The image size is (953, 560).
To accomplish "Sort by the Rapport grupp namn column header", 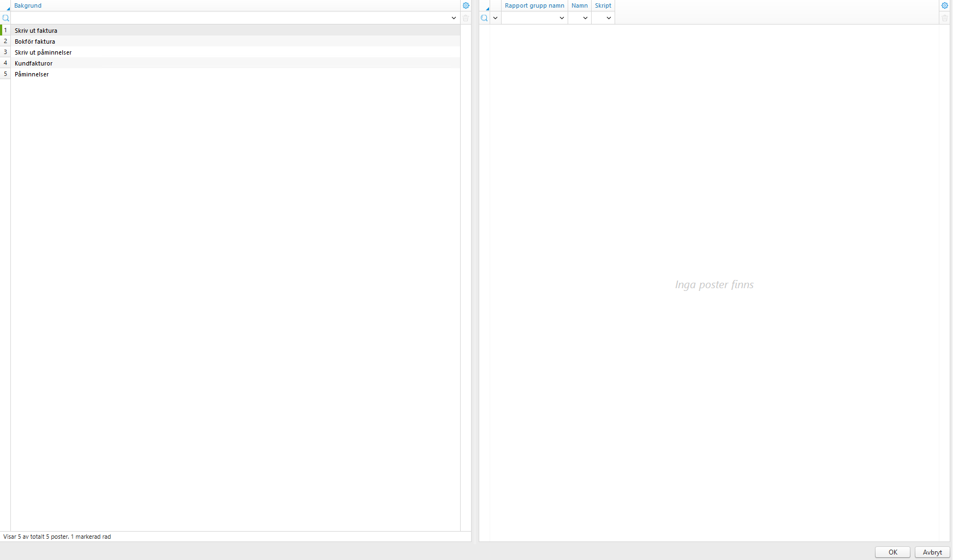I will 534,5.
